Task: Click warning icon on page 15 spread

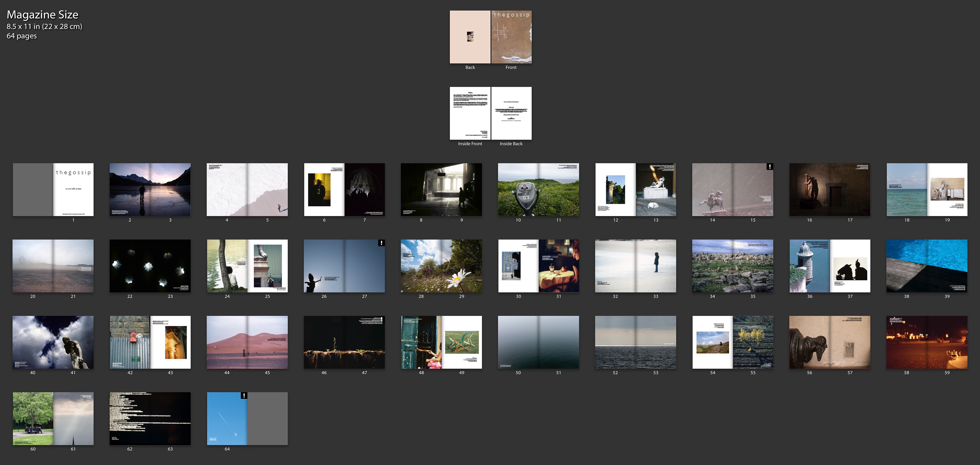Action: 770,167
